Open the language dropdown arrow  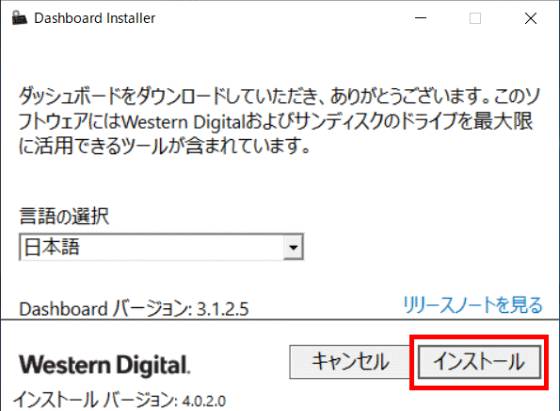coord(293,247)
